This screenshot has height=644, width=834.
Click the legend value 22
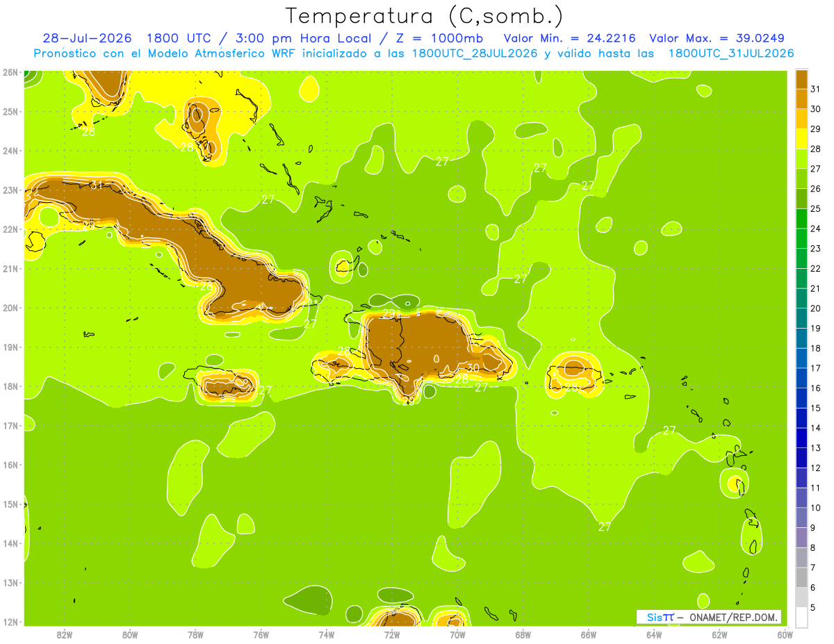pyautogui.click(x=816, y=268)
